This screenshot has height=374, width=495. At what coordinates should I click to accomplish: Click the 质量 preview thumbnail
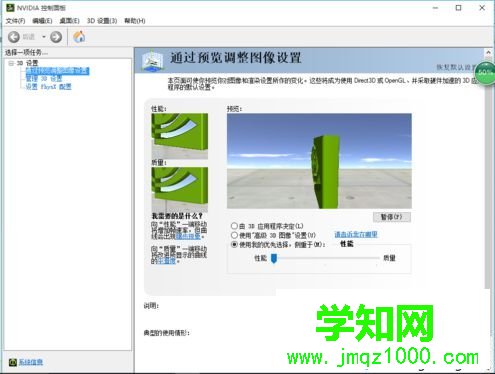pyautogui.click(x=180, y=189)
